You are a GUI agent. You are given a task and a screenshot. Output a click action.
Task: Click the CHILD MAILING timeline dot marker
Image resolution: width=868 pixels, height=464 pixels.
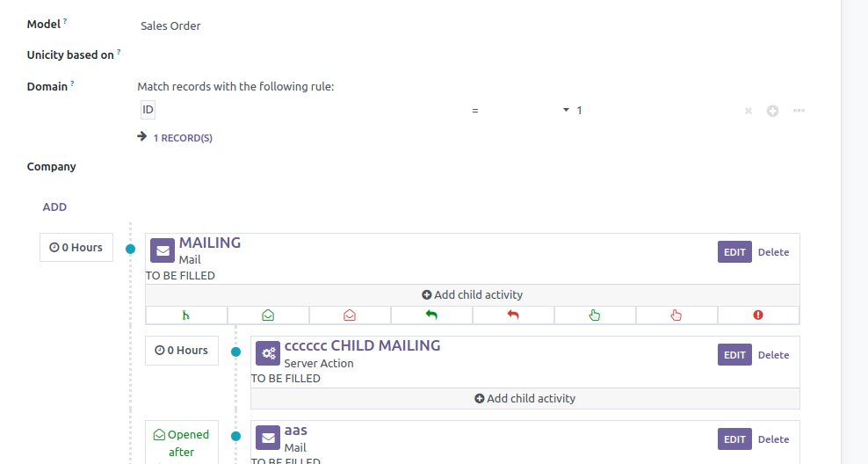pyautogui.click(x=235, y=352)
